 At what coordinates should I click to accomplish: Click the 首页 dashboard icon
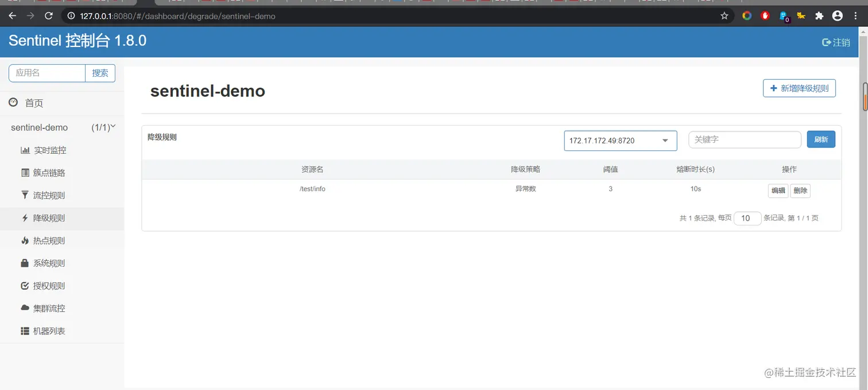point(13,102)
